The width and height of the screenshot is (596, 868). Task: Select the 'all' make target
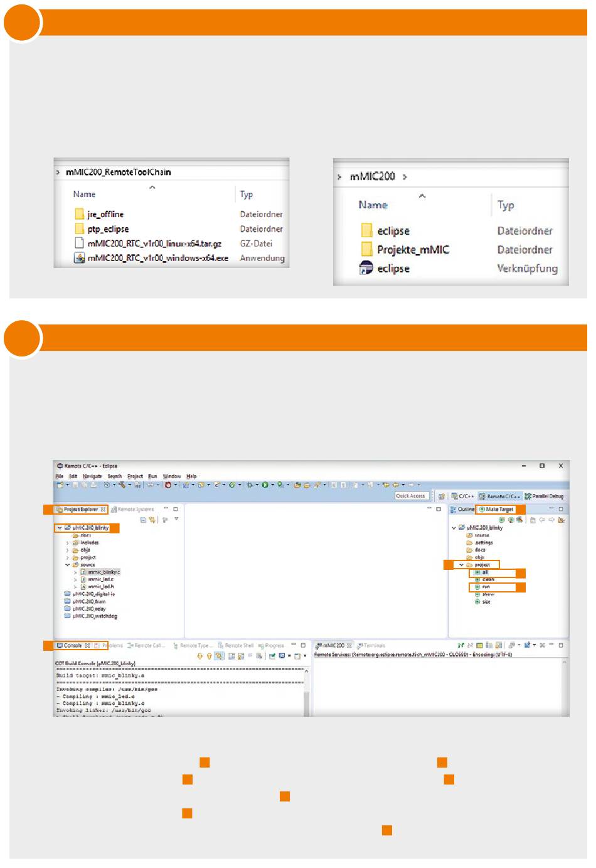coord(481,572)
